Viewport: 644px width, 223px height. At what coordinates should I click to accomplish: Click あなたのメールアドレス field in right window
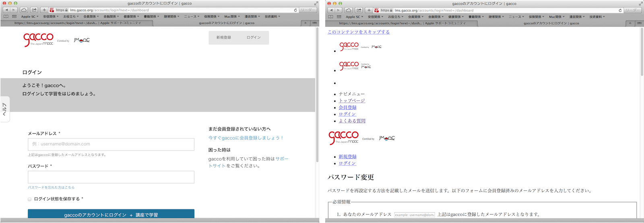click(414, 215)
